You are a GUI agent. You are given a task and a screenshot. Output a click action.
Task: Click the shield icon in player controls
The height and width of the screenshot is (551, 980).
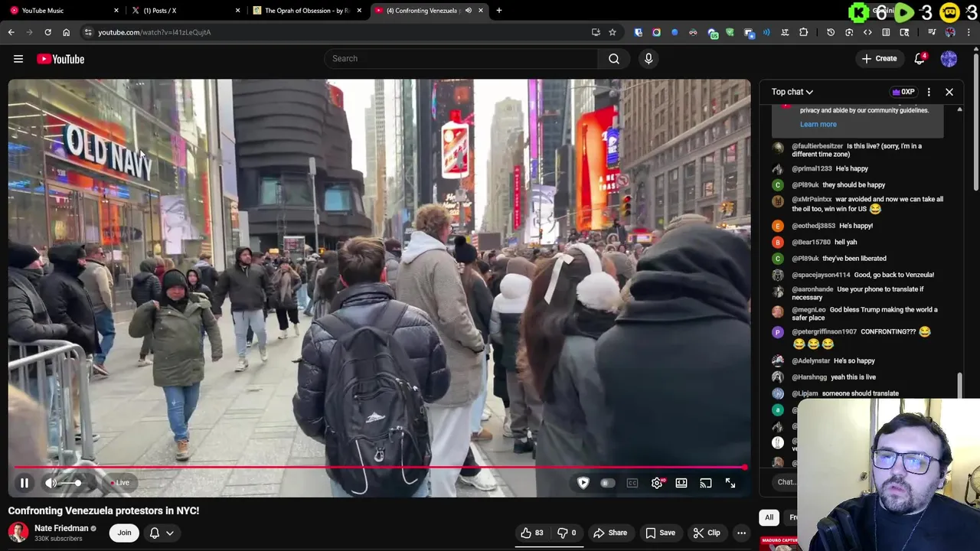(x=583, y=483)
